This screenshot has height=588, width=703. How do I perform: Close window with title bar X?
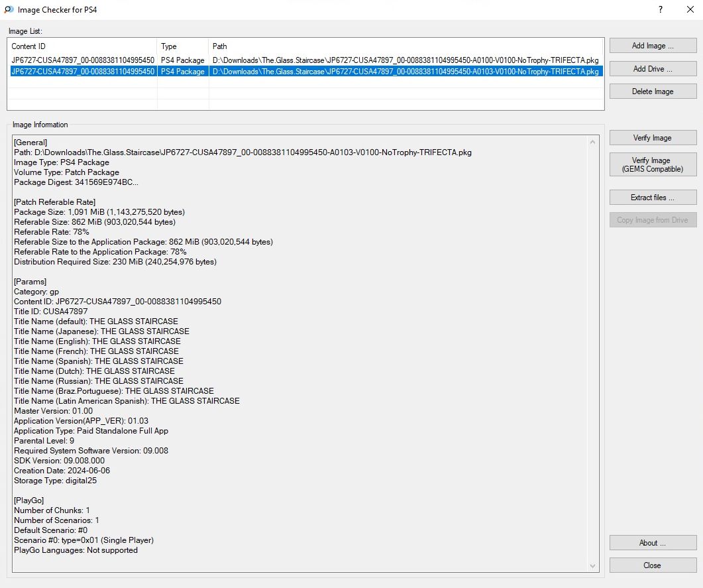pos(690,9)
